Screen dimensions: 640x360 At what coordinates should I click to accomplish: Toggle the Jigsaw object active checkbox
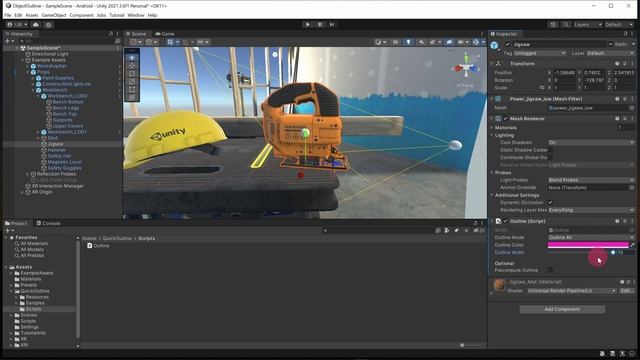508,44
